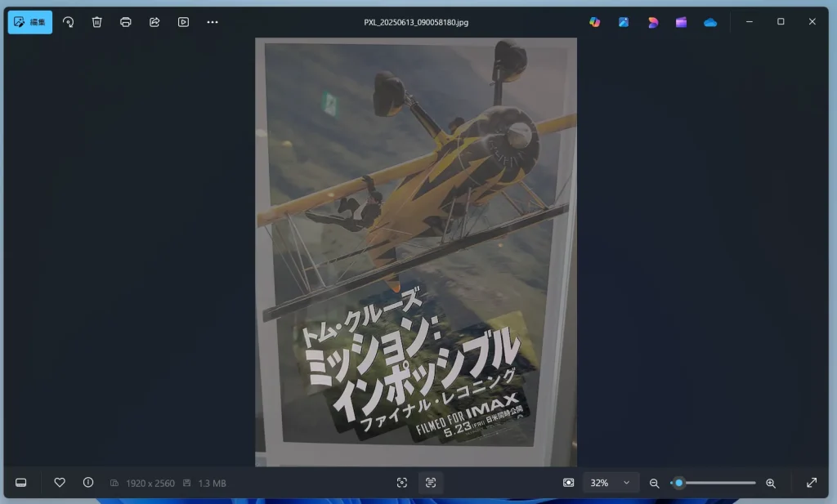Viewport: 837px width, 504px height.
Task: Delete the photo with the trash icon
Action: [96, 22]
